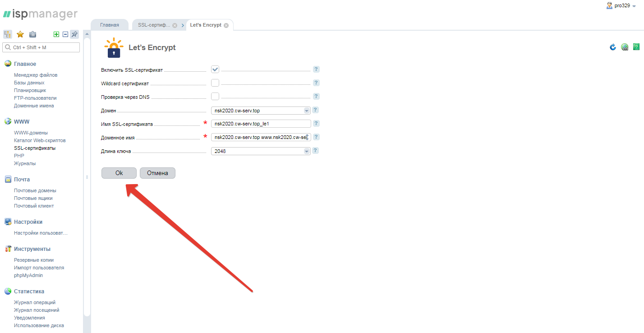Click the Инструменты section icon

[x=8, y=249]
